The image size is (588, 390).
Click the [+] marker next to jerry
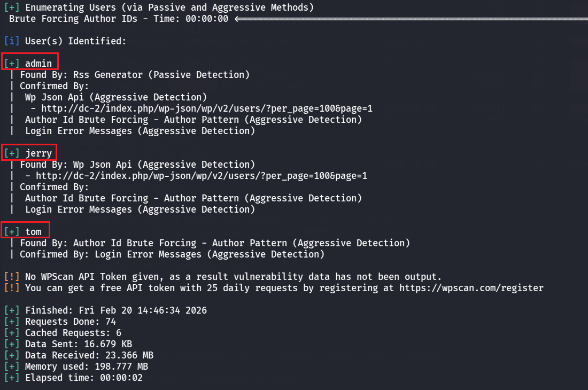(x=12, y=153)
